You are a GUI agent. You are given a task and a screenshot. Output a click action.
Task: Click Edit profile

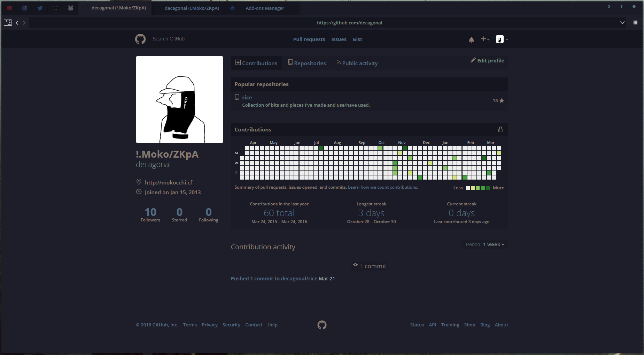point(488,60)
